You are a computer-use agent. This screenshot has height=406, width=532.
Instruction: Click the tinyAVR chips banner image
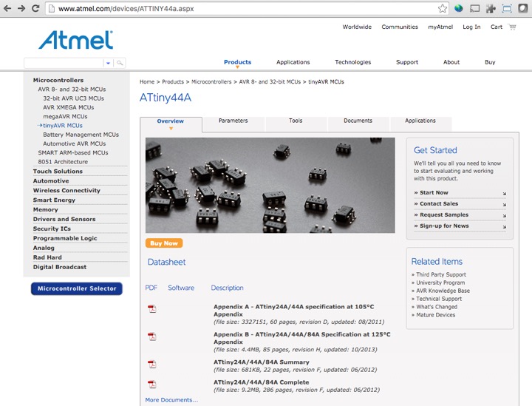[270, 185]
